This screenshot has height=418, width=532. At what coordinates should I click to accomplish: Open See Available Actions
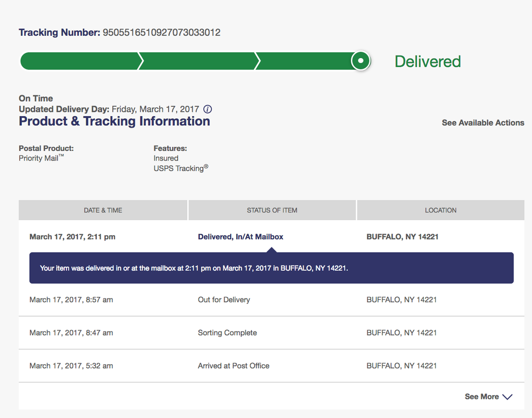click(x=483, y=123)
